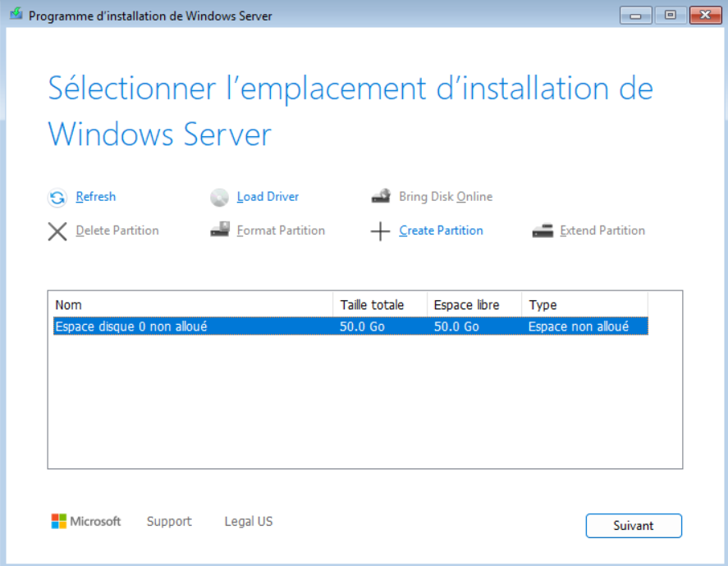Open the Refresh link

[x=96, y=197]
